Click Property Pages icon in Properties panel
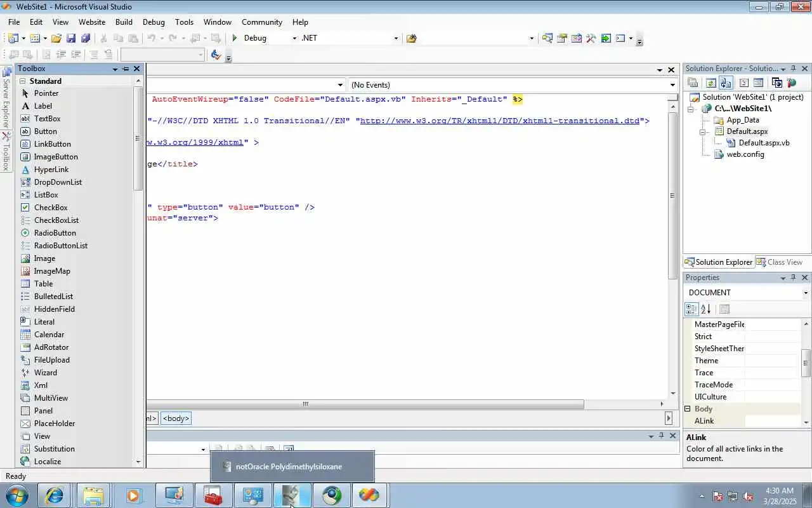 [724, 309]
